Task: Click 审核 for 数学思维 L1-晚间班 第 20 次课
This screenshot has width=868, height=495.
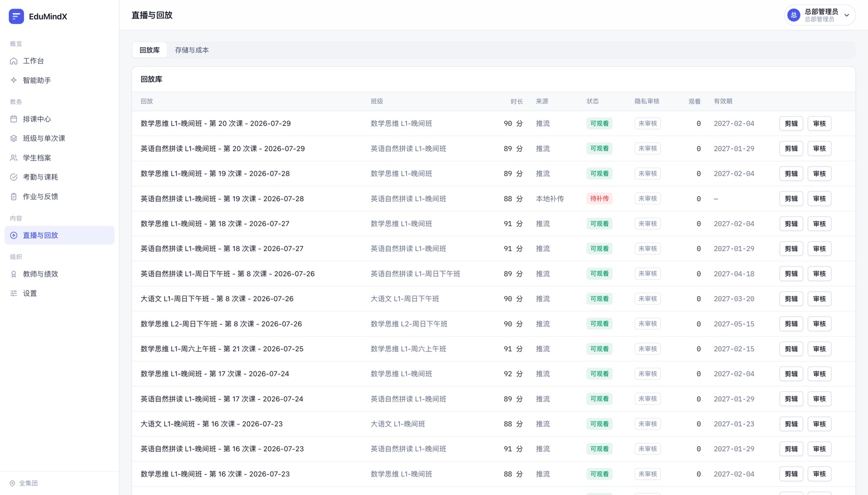Action: tap(819, 124)
